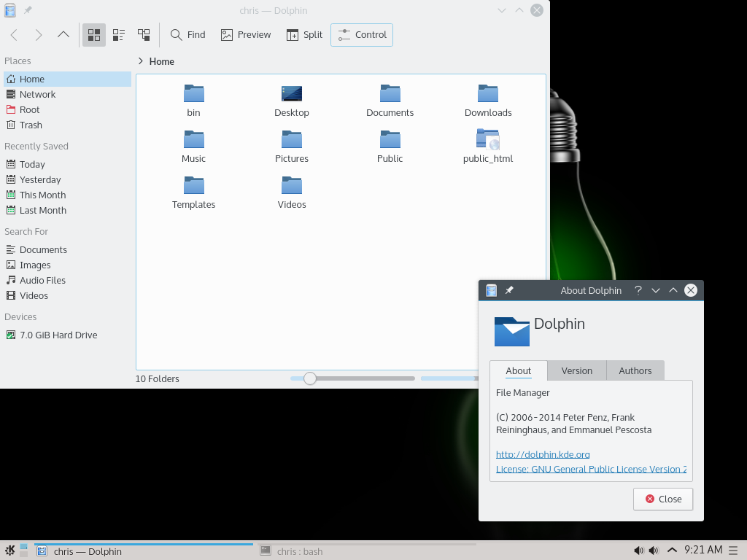Select the Videos folder in file view
The width and height of the screenshot is (747, 560).
coord(292,192)
